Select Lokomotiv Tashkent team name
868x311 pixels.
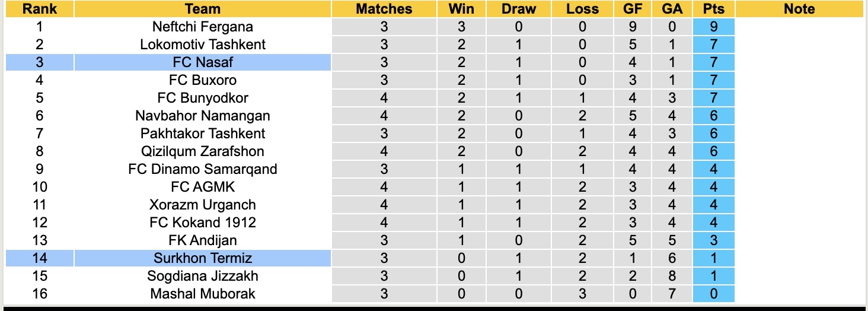(203, 45)
